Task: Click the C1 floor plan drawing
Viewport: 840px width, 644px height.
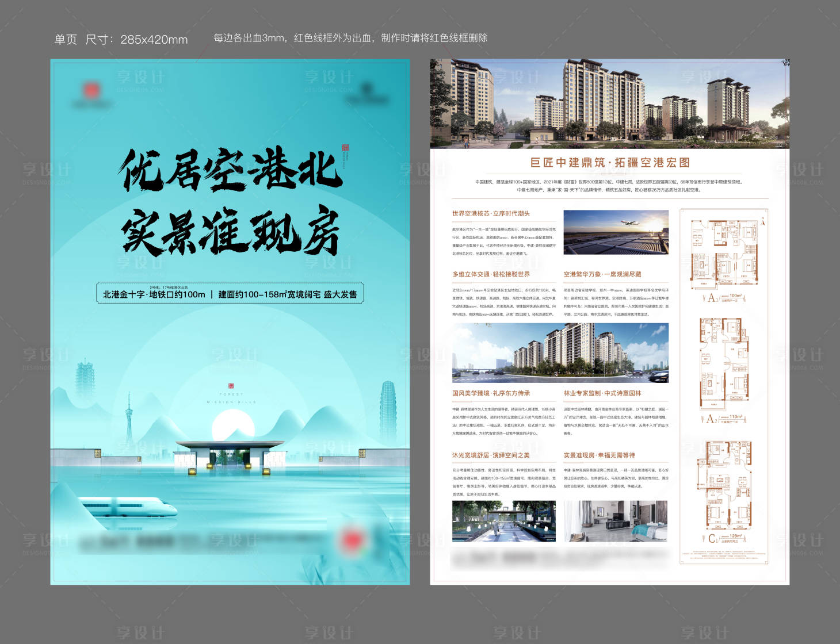Action: coord(724,486)
